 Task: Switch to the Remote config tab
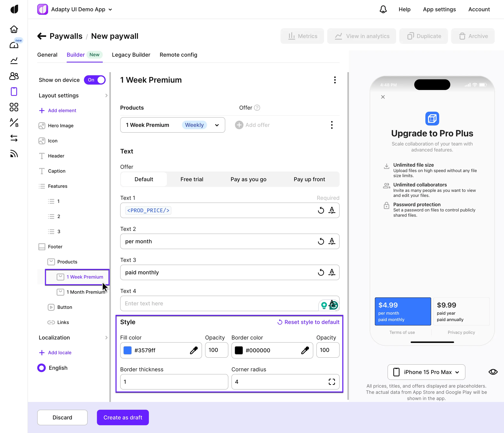178,55
